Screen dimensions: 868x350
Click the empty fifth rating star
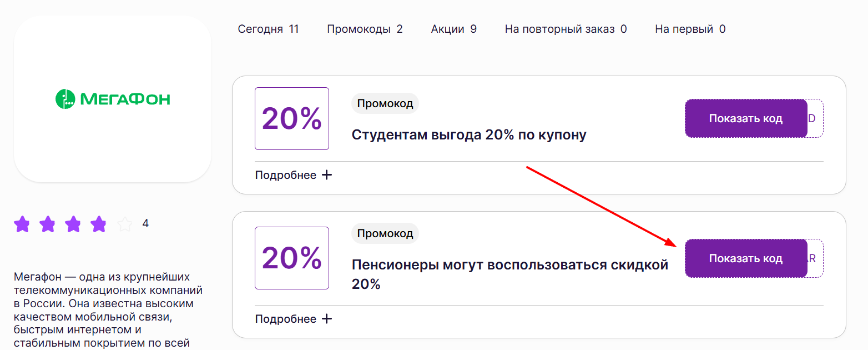[x=123, y=224]
